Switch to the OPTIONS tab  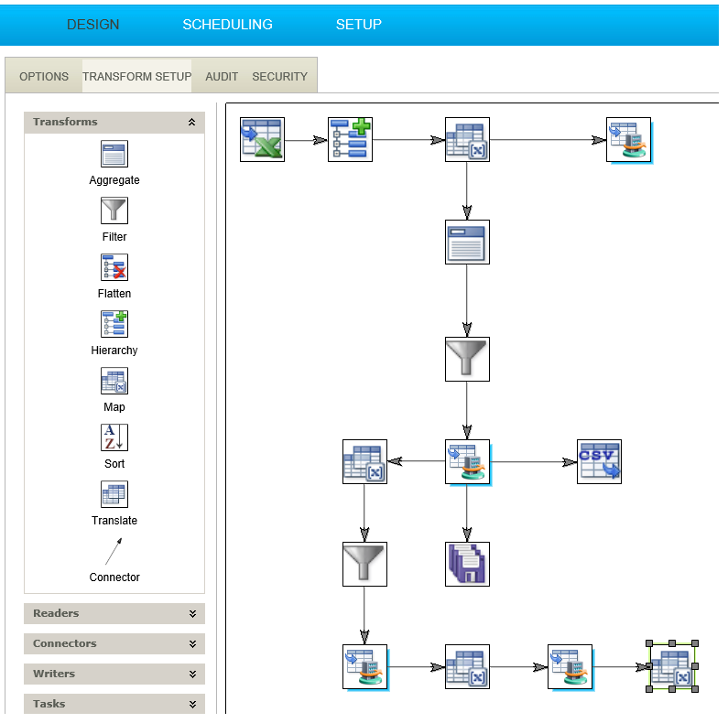(44, 77)
